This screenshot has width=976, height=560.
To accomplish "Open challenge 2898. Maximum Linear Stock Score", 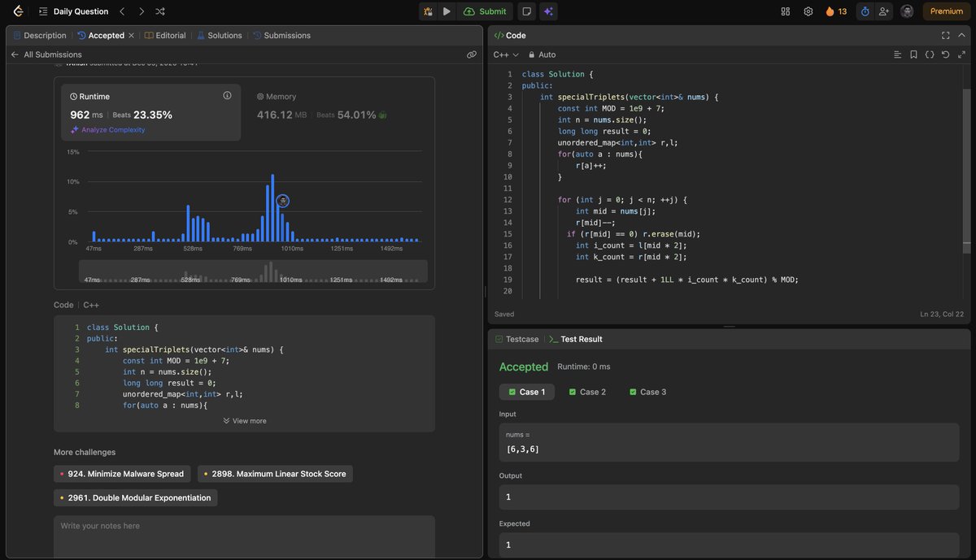I will [x=275, y=474].
